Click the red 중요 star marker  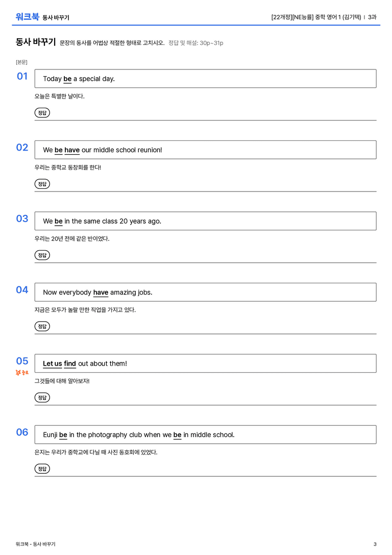(22, 372)
